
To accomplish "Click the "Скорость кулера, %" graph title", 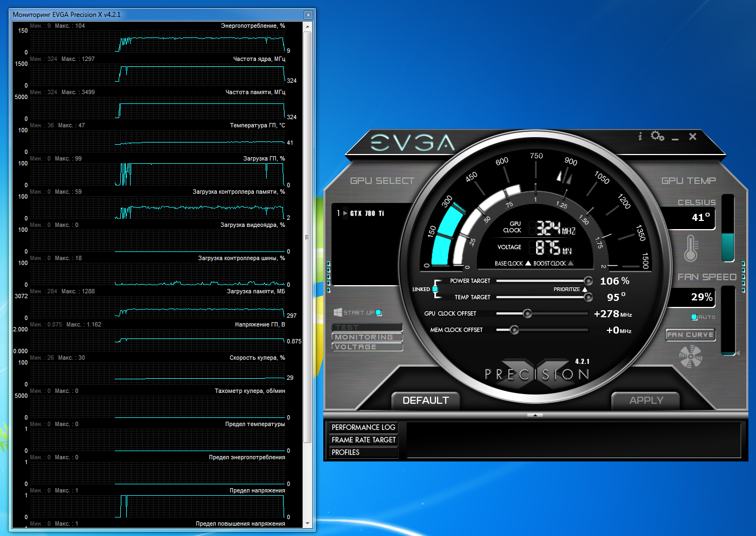I will (x=257, y=358).
